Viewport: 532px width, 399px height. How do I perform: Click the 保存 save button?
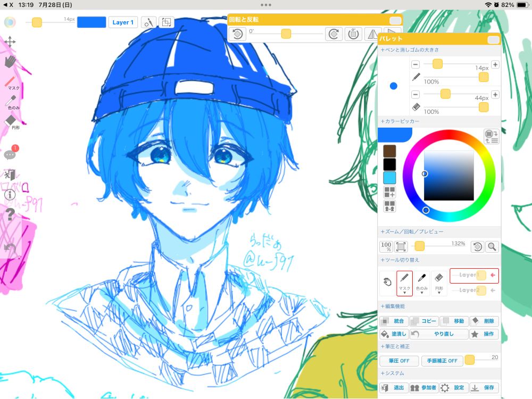point(484,387)
